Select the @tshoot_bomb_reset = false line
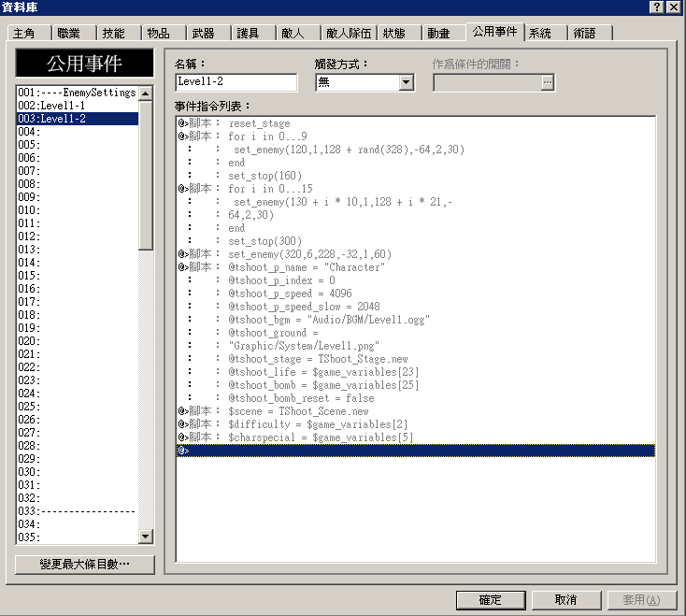This screenshot has height=616, width=686. (x=416, y=398)
